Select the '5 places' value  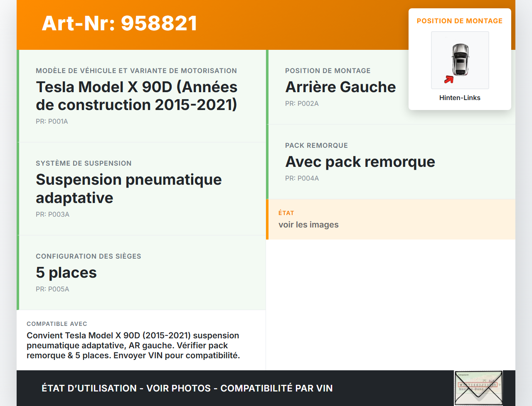(66, 272)
